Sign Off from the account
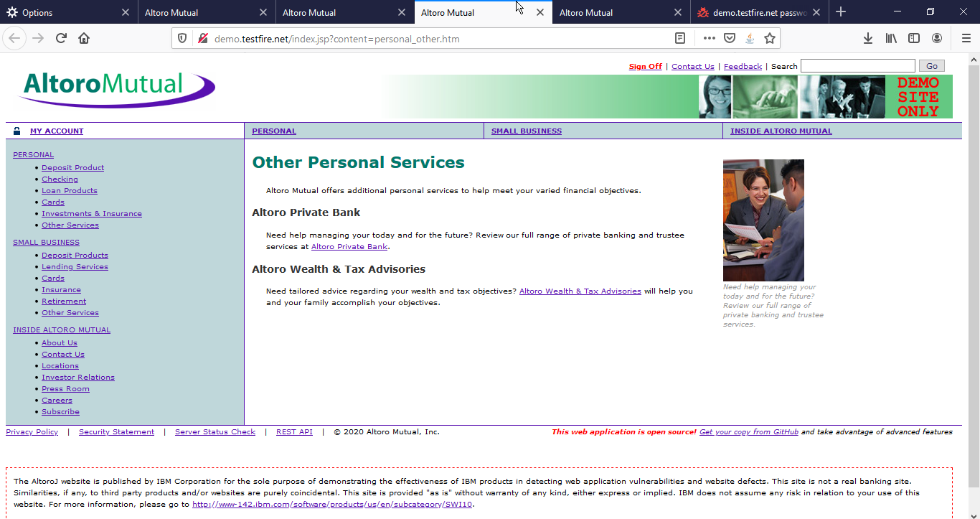Screen dimensions: 980x519 (646, 66)
